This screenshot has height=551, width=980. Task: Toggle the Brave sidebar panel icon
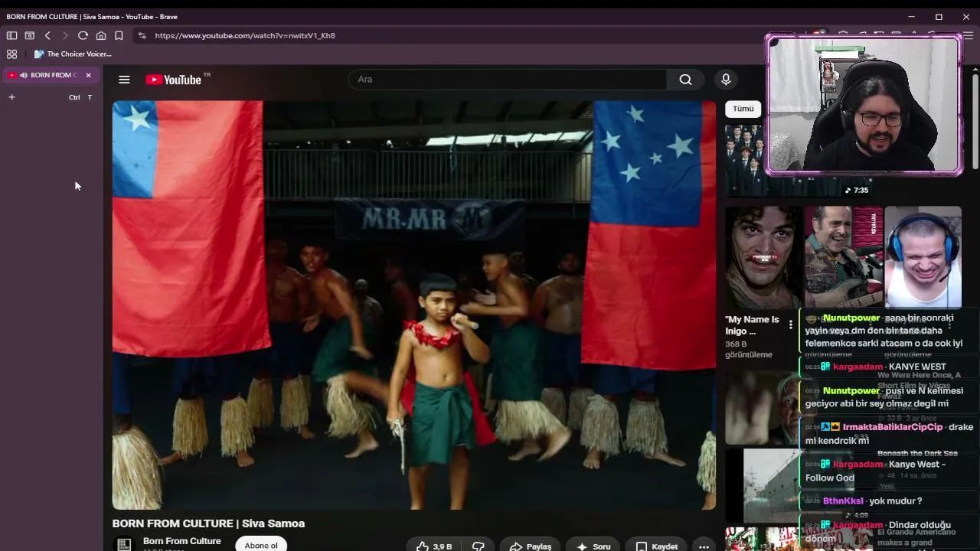11,35
